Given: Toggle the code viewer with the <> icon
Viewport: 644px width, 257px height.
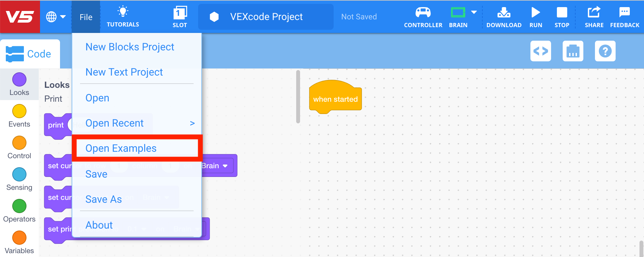Looking at the screenshot, I should [541, 51].
